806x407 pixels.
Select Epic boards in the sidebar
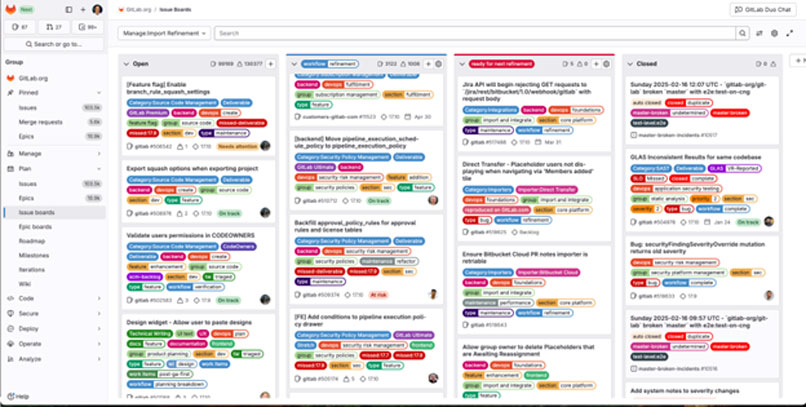tap(35, 227)
